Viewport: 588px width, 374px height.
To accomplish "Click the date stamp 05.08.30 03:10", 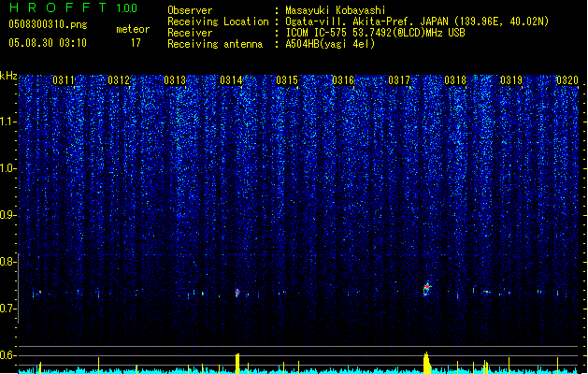I will [48, 43].
